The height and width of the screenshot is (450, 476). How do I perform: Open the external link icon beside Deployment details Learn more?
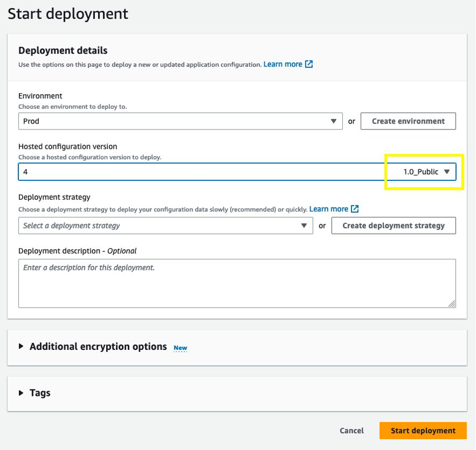tap(308, 63)
